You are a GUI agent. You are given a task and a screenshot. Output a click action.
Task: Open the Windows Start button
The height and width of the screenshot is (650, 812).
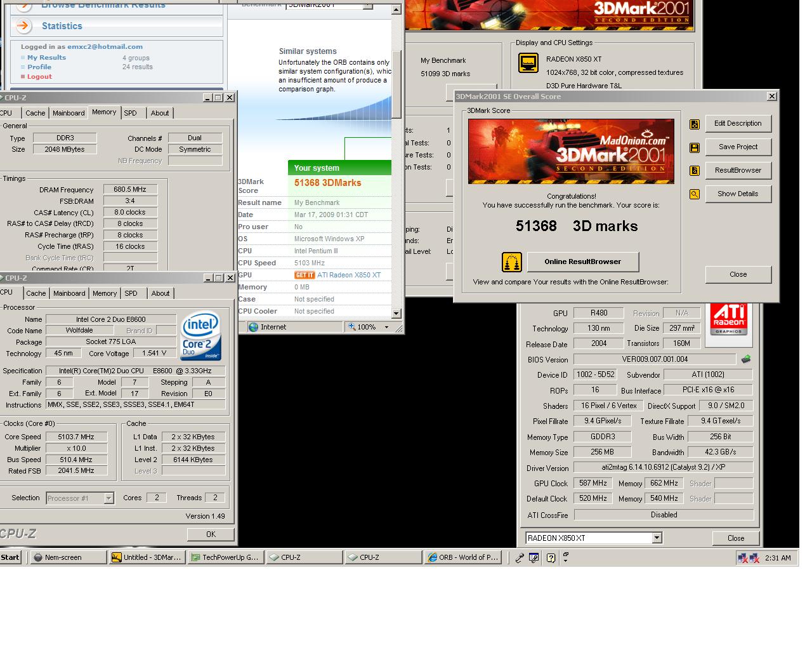coord(10,557)
